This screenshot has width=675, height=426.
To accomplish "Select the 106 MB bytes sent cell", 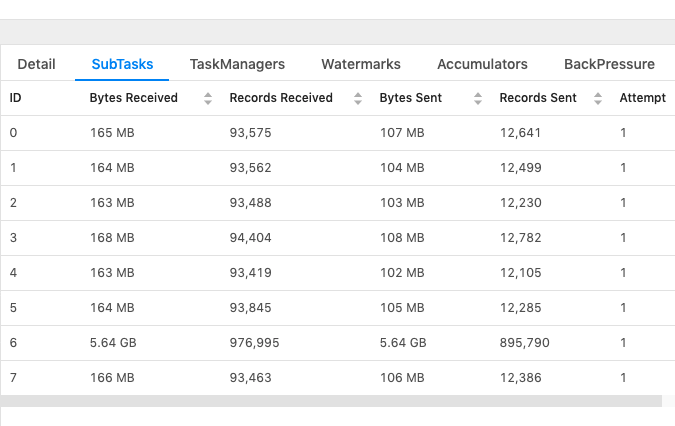I will point(402,377).
